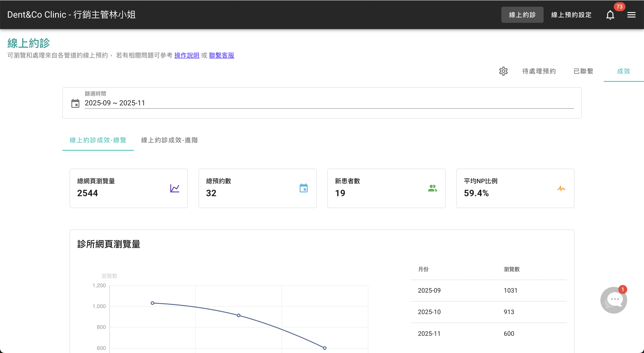
Task: Open the 聯繫客服 link
Action: pos(222,55)
